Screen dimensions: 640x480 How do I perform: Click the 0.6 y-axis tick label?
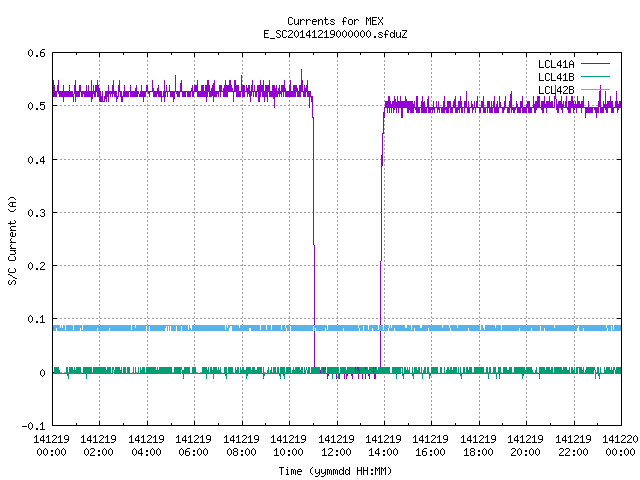tap(36, 53)
